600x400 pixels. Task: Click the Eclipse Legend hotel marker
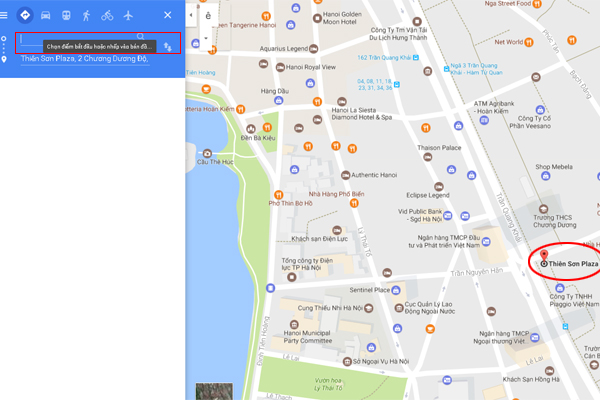click(x=439, y=187)
